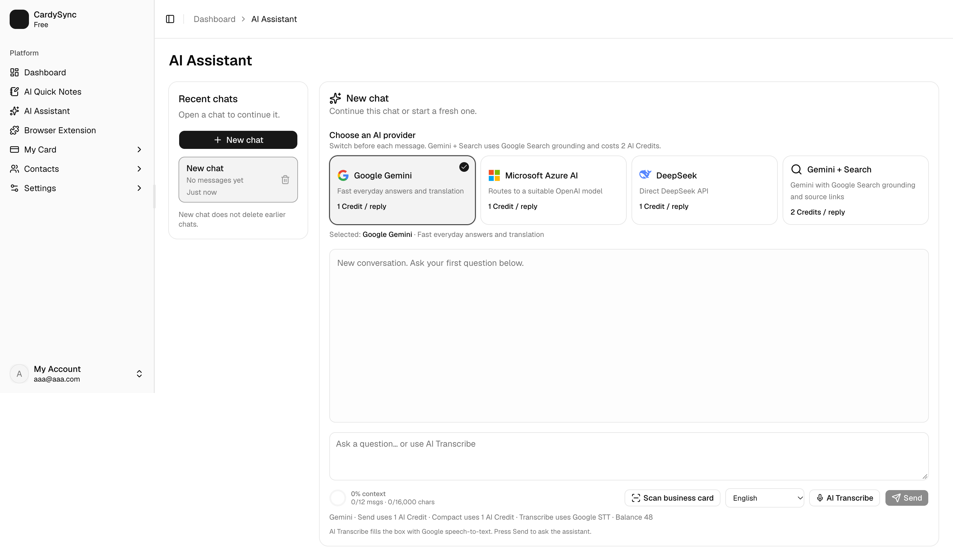Image resolution: width=953 pixels, height=560 pixels.
Task: Open the English language dropdown
Action: tap(764, 498)
